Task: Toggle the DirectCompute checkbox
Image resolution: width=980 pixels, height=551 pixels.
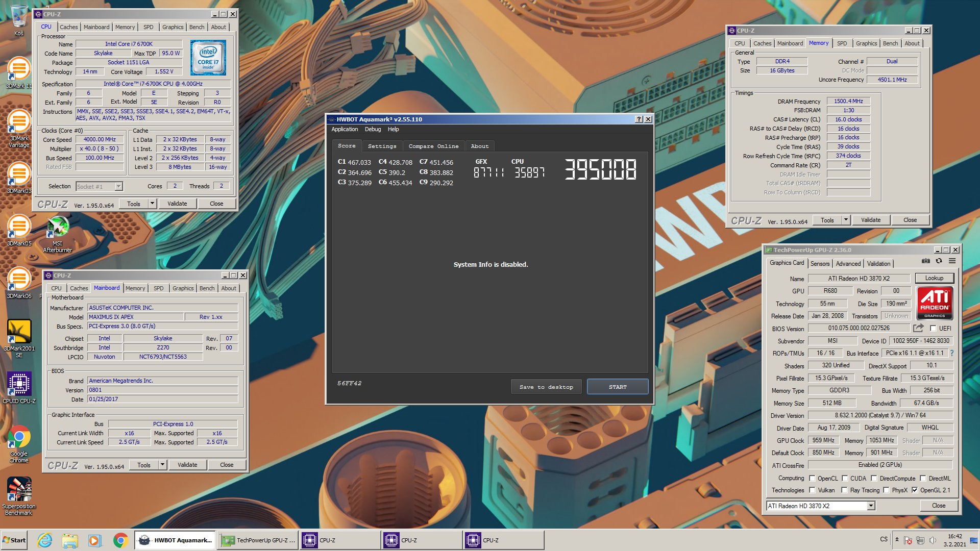Action: (874, 479)
